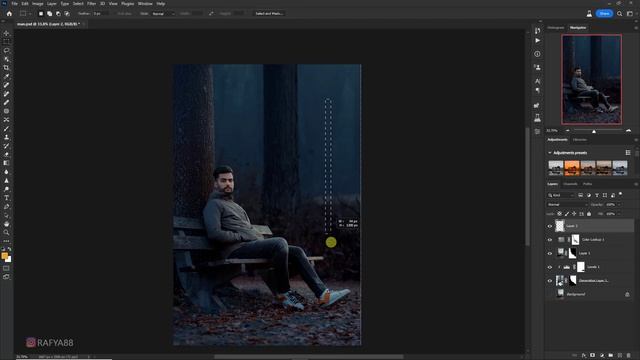Viewport: 640px width, 360px height.
Task: Hide the Color Lookup 1 layer
Action: pos(550,240)
